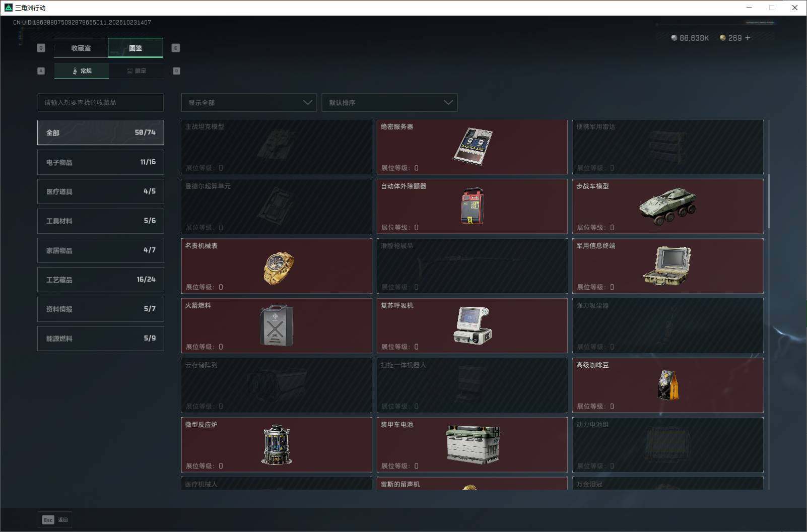Switch to the 收藏室 tab

click(x=81, y=48)
